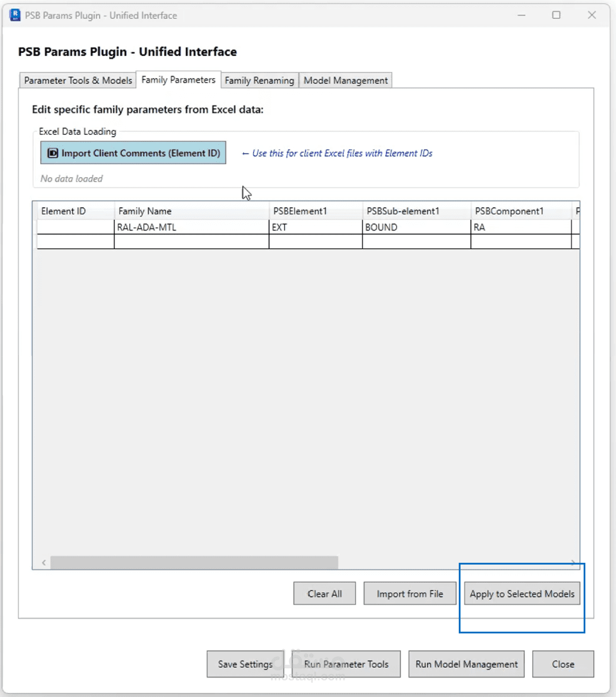Screen dimensions: 616x697
Task: Open the Family Renaming tab
Action: (x=259, y=81)
